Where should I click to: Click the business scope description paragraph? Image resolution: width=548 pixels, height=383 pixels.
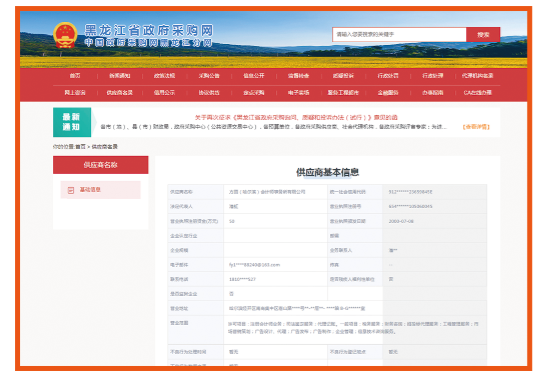tap(353, 328)
